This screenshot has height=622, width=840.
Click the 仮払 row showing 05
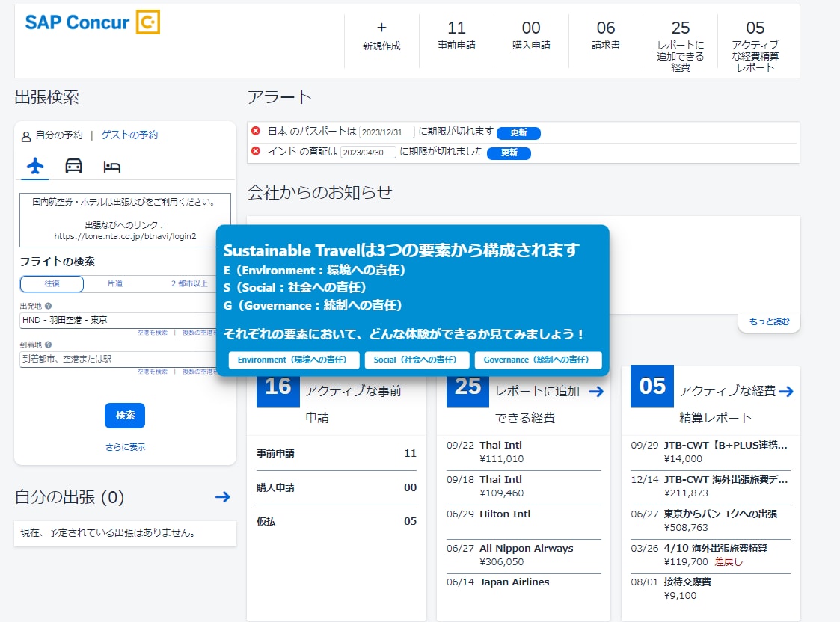point(337,521)
